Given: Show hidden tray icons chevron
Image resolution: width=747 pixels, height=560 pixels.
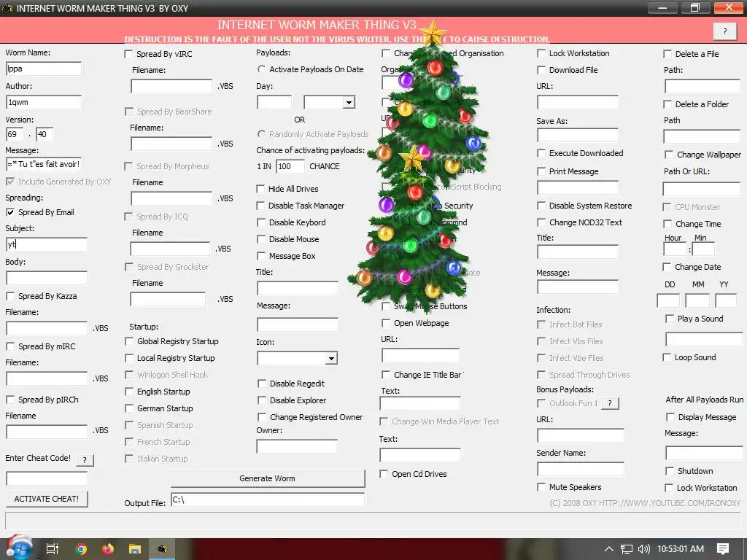Looking at the screenshot, I should [x=609, y=549].
